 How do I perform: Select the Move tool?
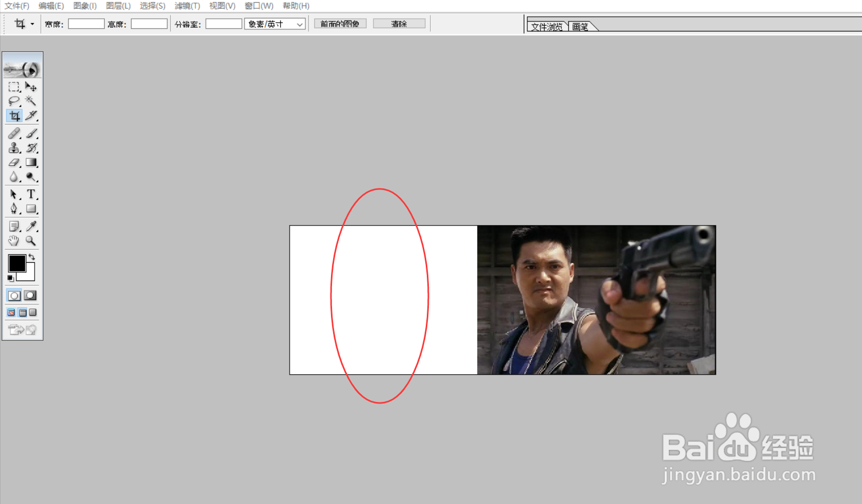coord(31,86)
